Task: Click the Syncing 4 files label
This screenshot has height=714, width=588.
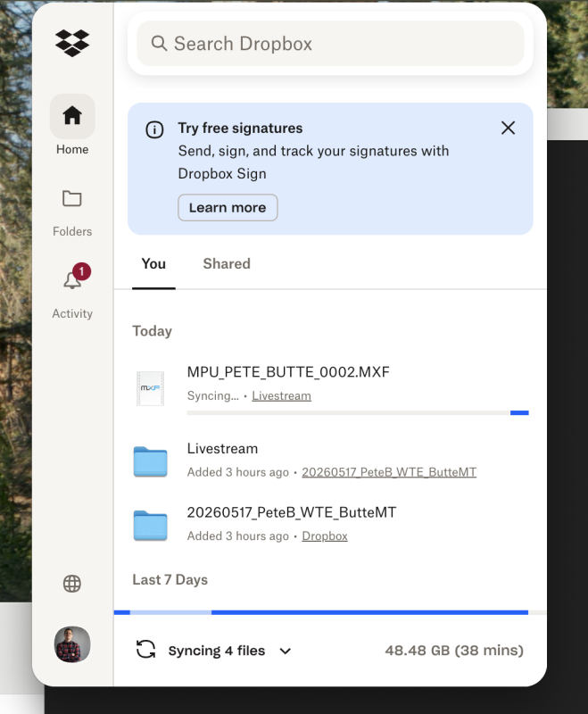Action: pyautogui.click(x=217, y=651)
